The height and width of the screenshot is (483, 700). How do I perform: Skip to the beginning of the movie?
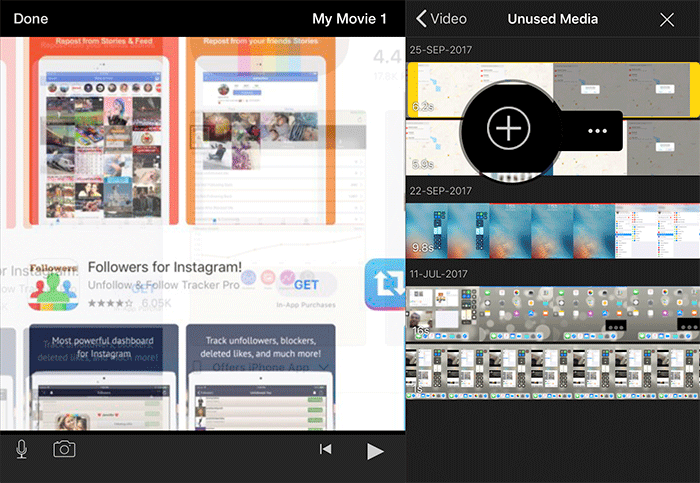[x=325, y=449]
